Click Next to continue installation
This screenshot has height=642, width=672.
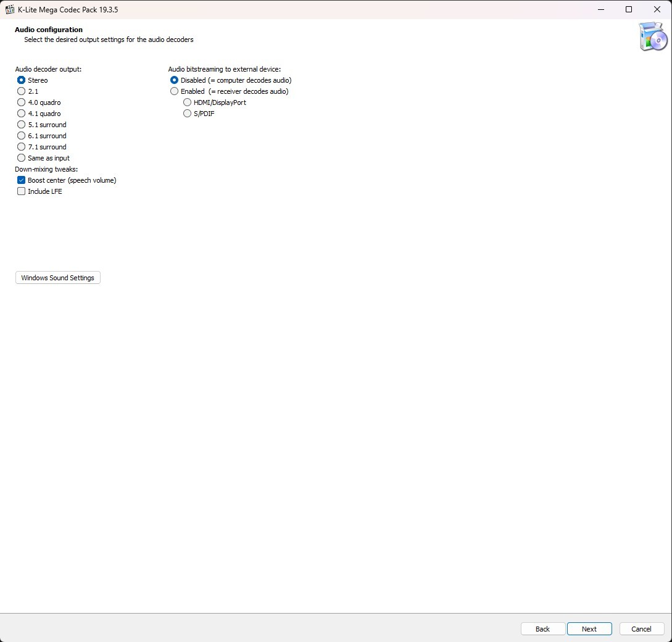pyautogui.click(x=589, y=629)
